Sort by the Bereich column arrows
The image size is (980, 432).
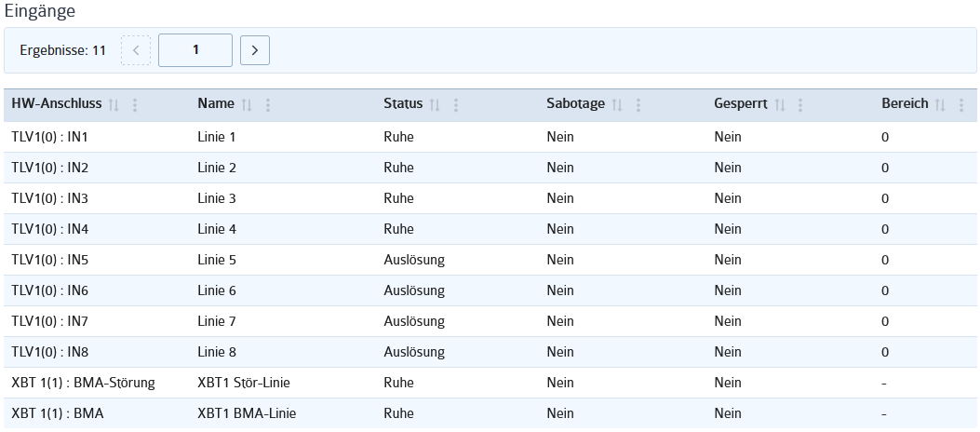point(940,105)
